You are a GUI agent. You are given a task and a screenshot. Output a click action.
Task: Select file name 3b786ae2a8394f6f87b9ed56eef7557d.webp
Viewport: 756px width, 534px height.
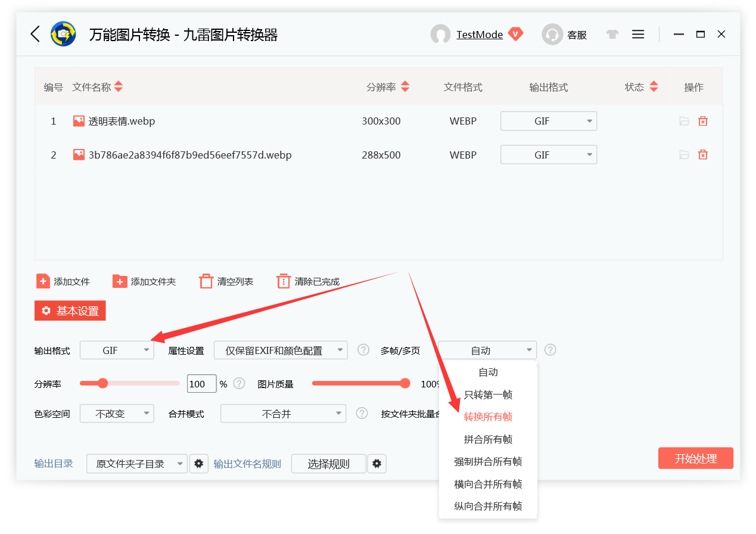click(x=190, y=155)
